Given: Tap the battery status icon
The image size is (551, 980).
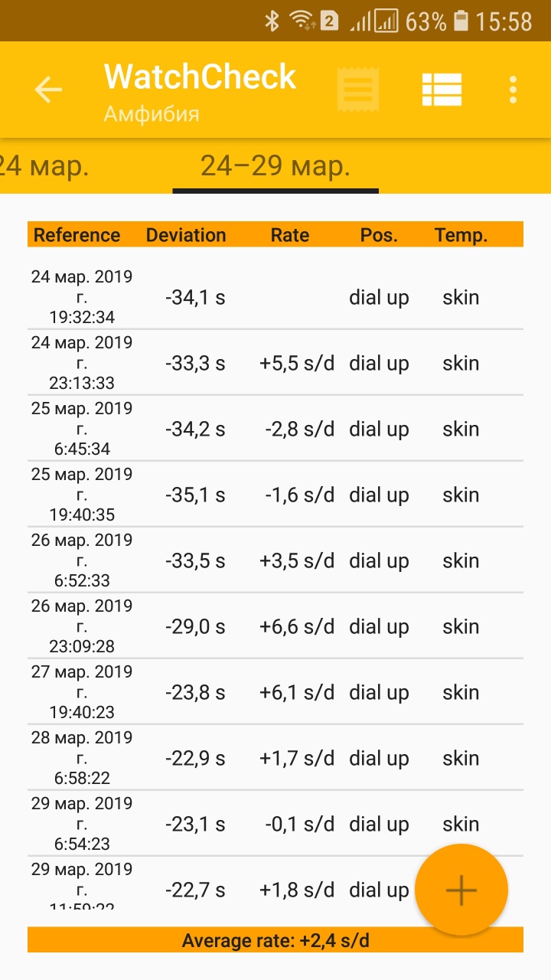Looking at the screenshot, I should click(x=461, y=21).
